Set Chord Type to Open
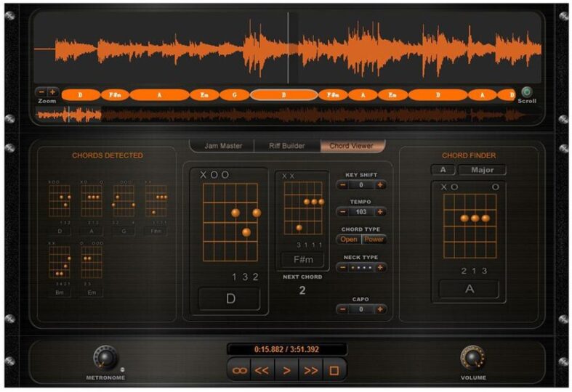The image size is (572, 392). (349, 240)
